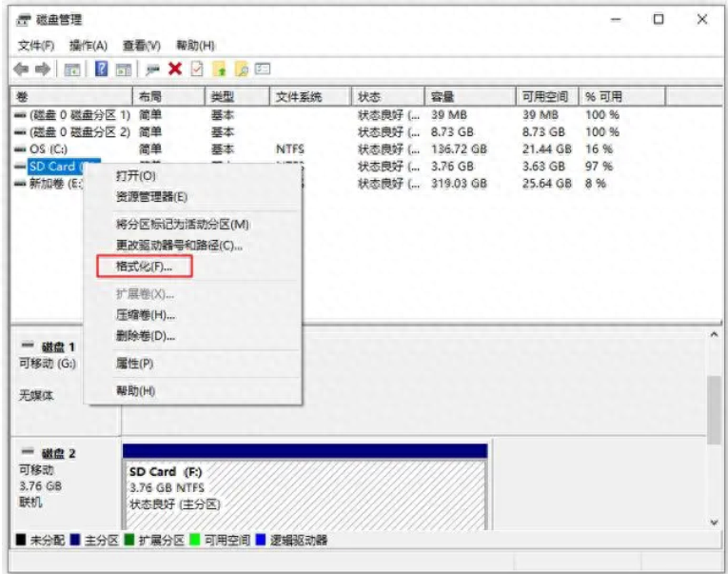Open the 文件(F) menu

click(36, 46)
